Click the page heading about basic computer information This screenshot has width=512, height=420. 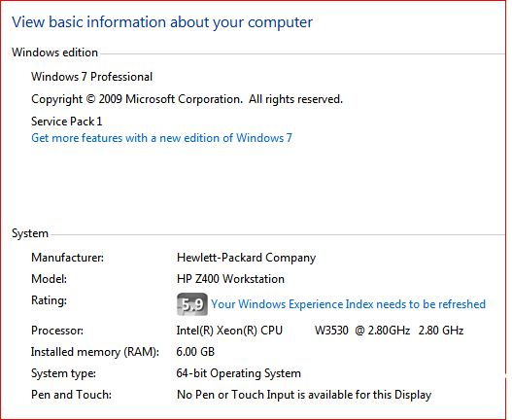coord(162,22)
